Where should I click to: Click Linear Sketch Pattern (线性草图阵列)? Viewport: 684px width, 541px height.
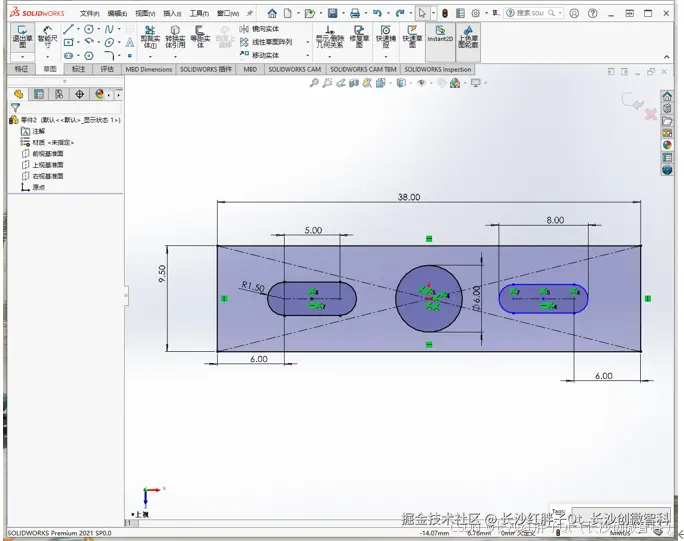266,42
